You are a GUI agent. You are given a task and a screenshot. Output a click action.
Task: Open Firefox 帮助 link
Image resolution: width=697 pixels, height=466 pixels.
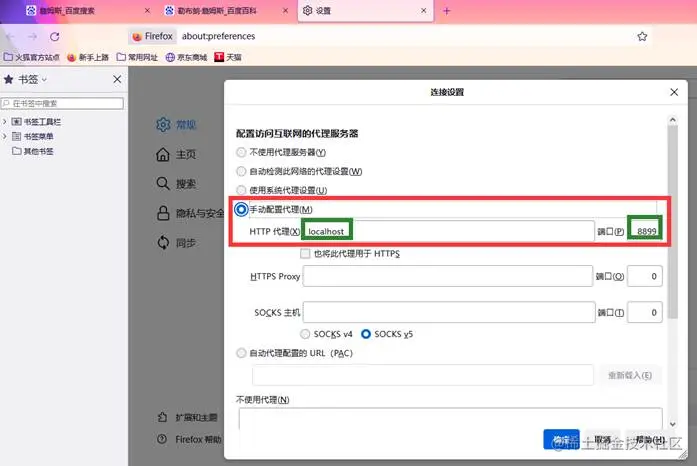[x=189, y=439]
